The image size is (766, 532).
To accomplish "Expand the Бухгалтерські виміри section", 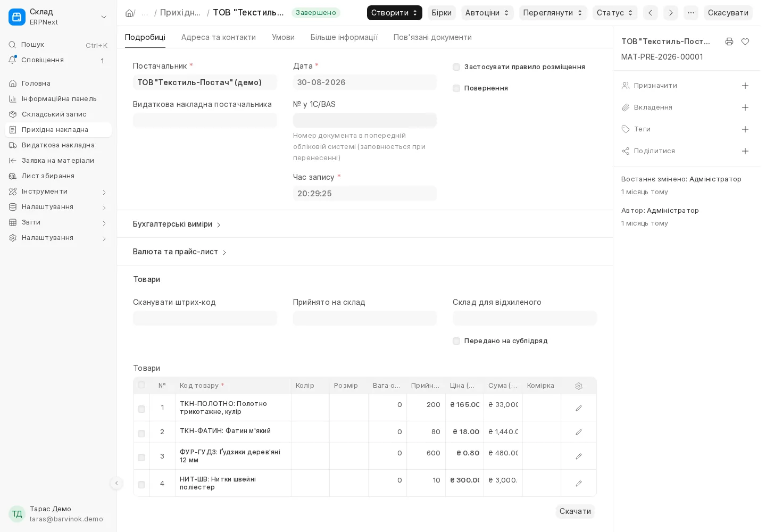I will pos(177,224).
